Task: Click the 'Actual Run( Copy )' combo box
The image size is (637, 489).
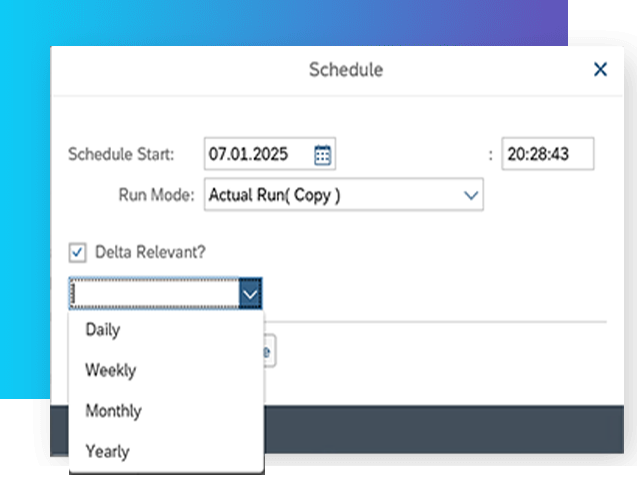Action: pyautogui.click(x=344, y=195)
